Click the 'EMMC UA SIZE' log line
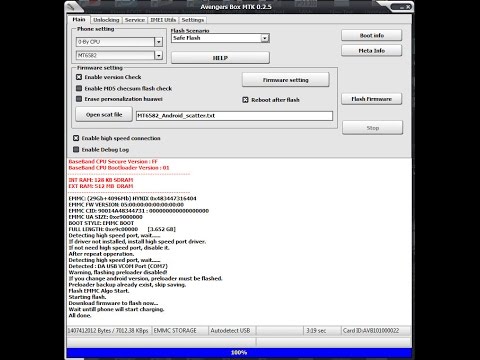The image size is (480, 360). point(105,217)
